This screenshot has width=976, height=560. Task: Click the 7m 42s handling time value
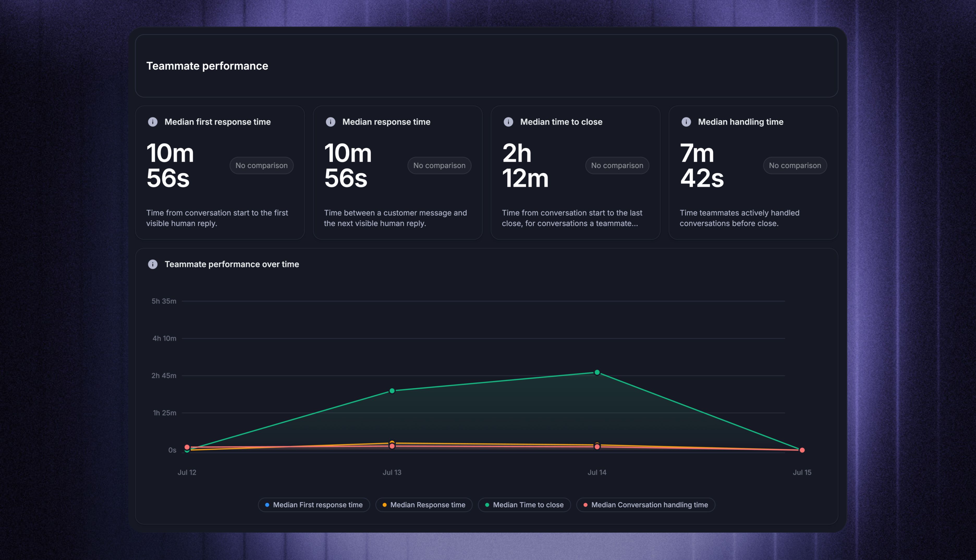702,165
